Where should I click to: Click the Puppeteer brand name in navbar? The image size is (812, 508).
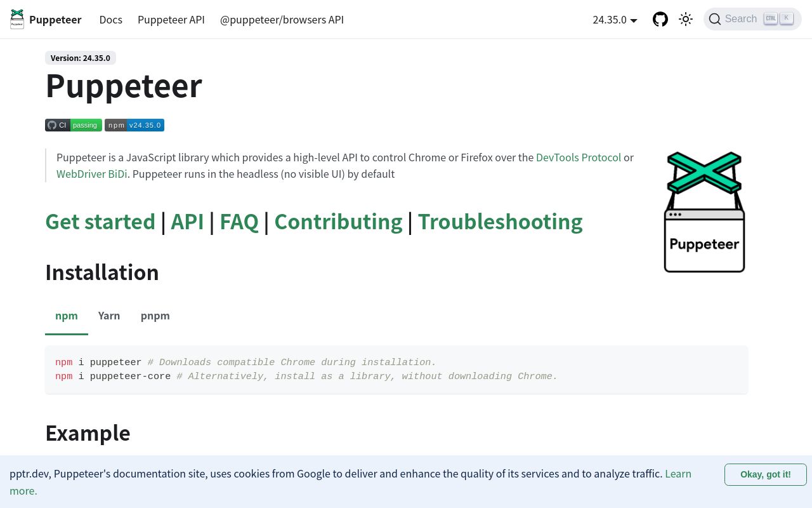55,20
